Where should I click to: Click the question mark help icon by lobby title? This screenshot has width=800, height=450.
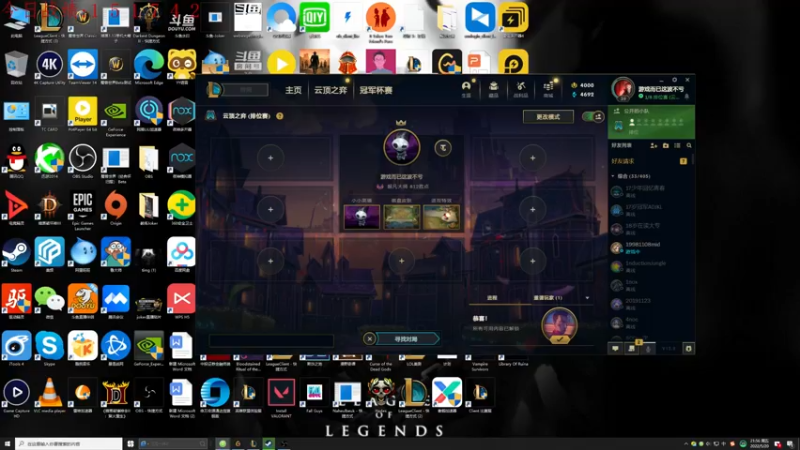pos(280,116)
